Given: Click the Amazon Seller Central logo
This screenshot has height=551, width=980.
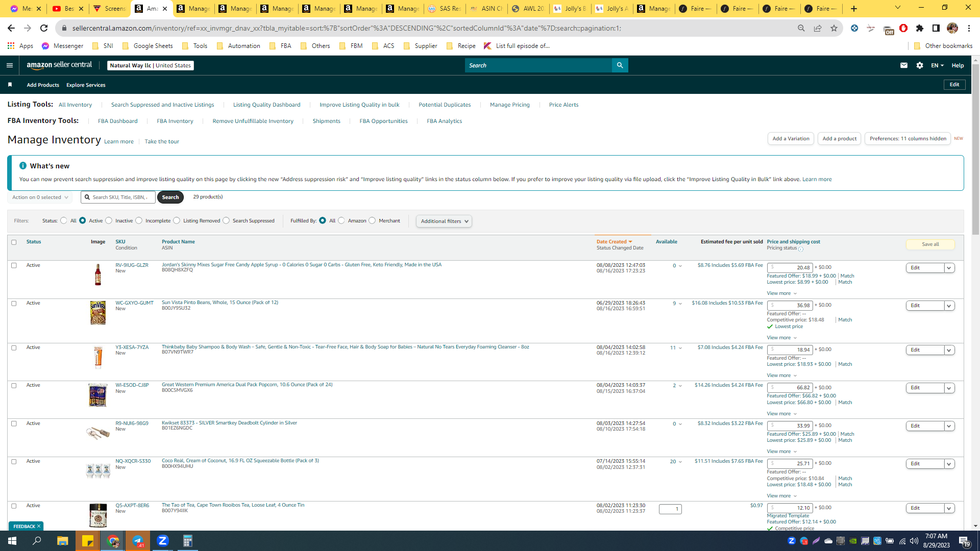Looking at the screenshot, I should [x=60, y=65].
